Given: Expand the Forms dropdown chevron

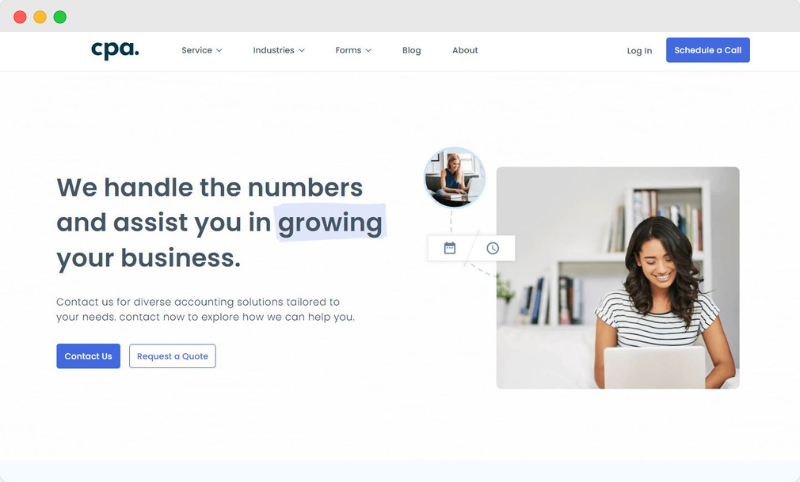Looking at the screenshot, I should coord(368,50).
